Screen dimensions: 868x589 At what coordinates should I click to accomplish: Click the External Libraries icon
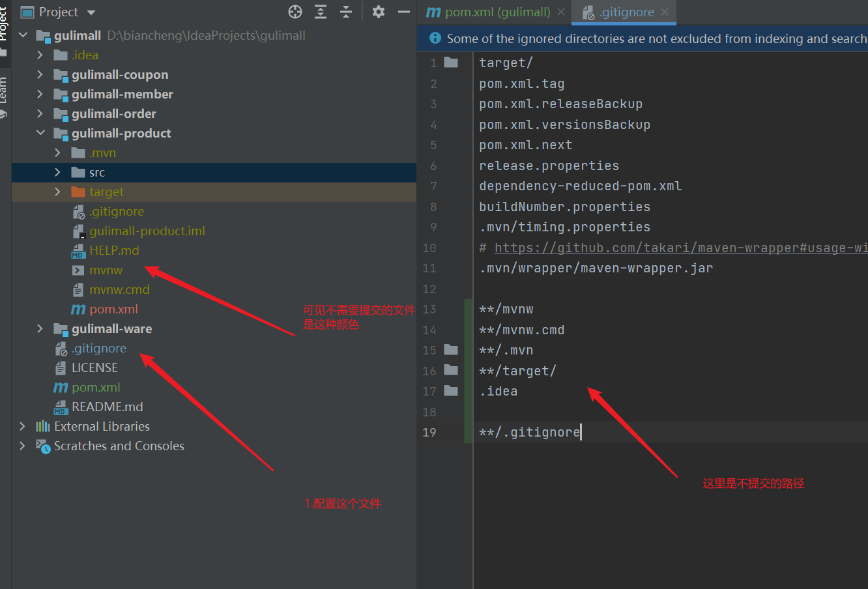tap(43, 426)
